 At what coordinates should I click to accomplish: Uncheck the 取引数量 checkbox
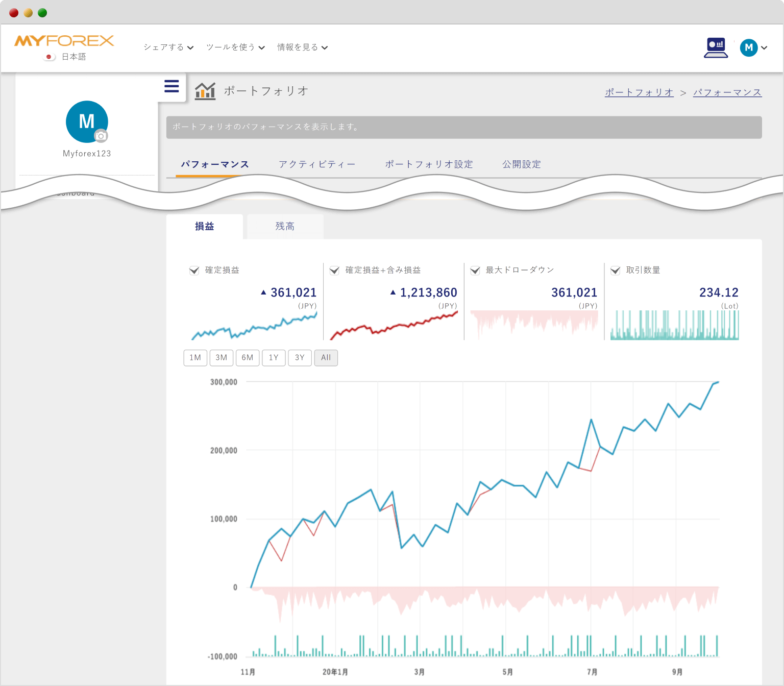tap(615, 271)
